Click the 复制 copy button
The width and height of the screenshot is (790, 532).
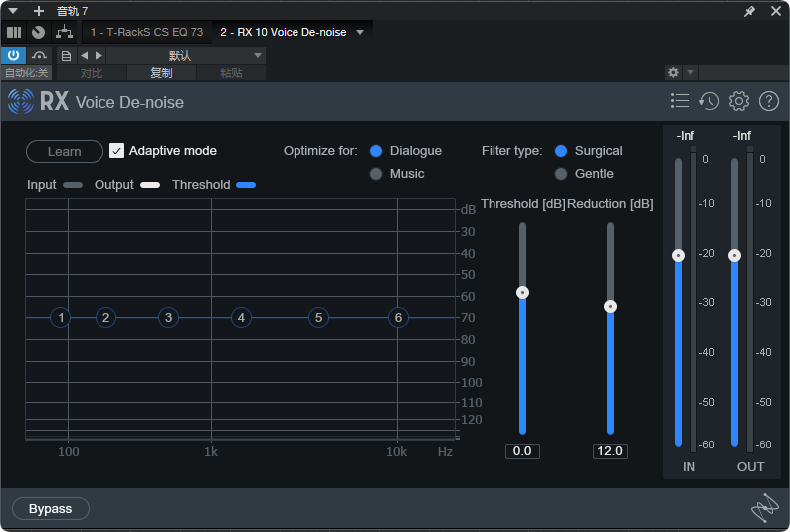pos(161,73)
